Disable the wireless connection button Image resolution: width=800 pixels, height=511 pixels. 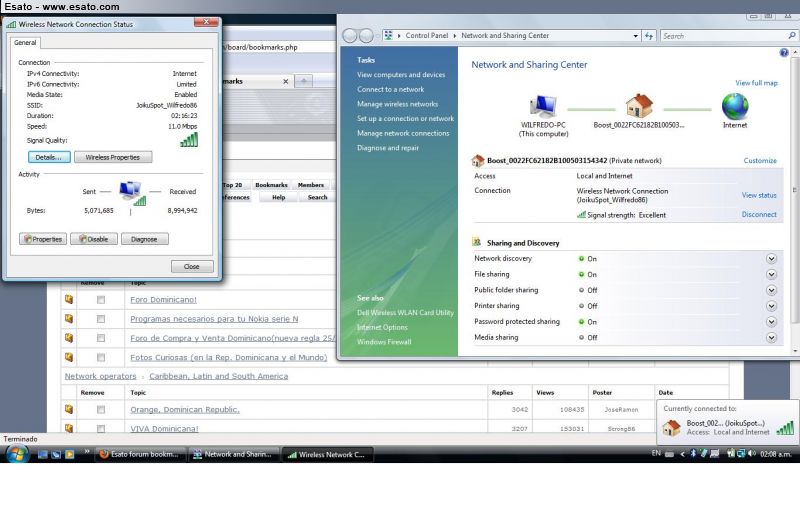pos(94,239)
